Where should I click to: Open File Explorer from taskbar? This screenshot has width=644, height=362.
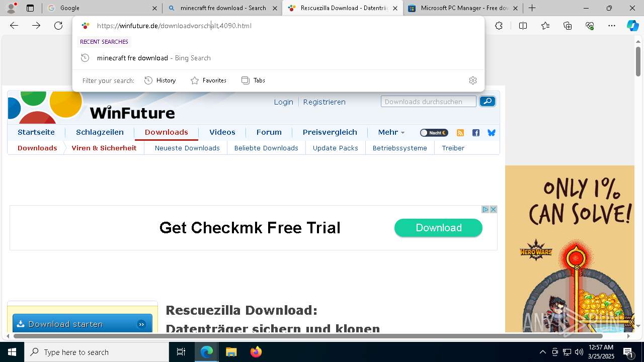point(231,352)
